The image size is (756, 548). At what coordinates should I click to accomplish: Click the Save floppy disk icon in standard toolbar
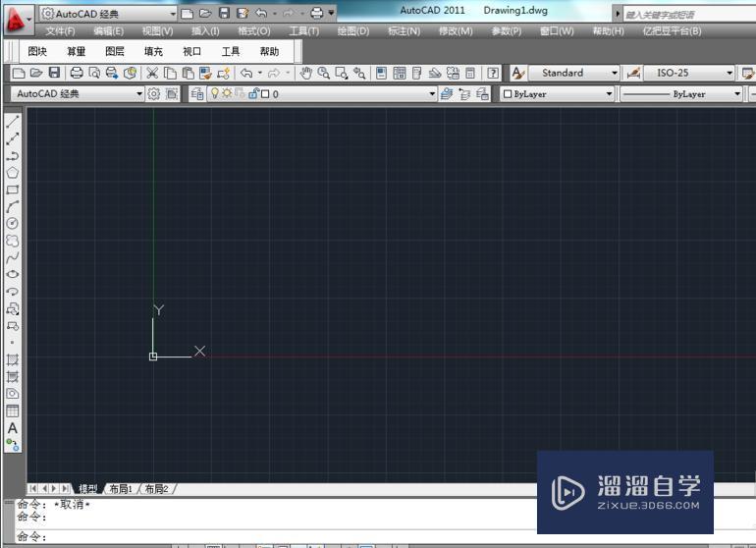(x=54, y=73)
